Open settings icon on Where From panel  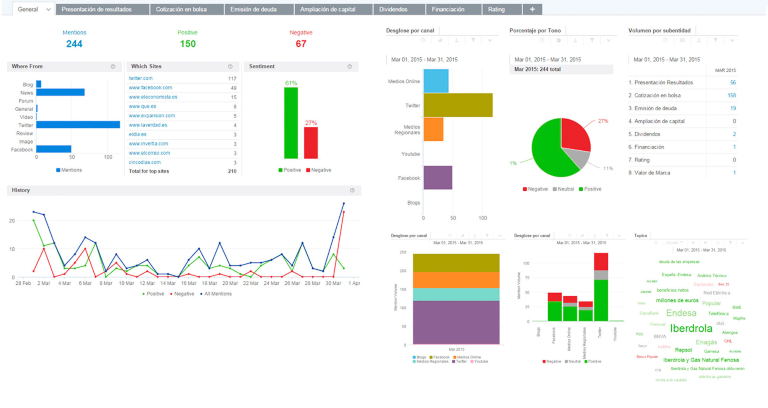click(x=113, y=67)
